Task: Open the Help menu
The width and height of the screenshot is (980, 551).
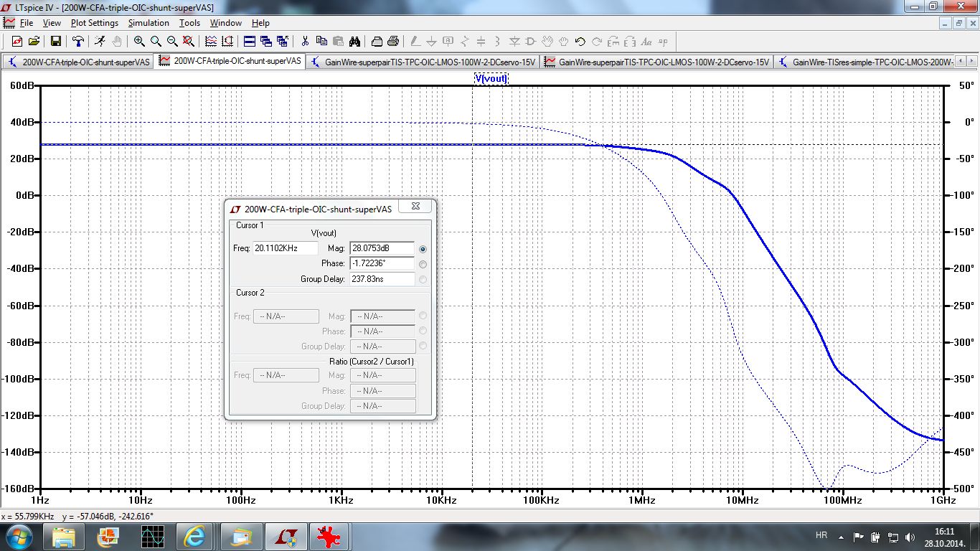Action: (x=260, y=23)
